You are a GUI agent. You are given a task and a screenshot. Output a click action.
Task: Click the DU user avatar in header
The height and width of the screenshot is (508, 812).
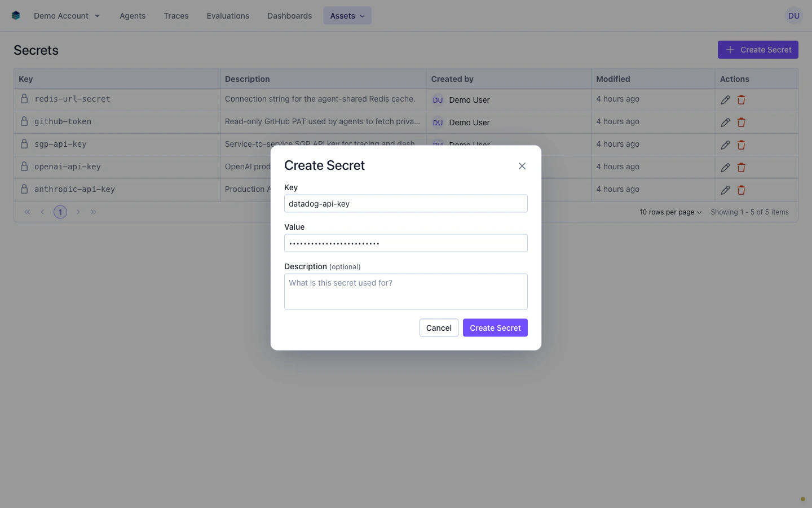pyautogui.click(x=793, y=16)
